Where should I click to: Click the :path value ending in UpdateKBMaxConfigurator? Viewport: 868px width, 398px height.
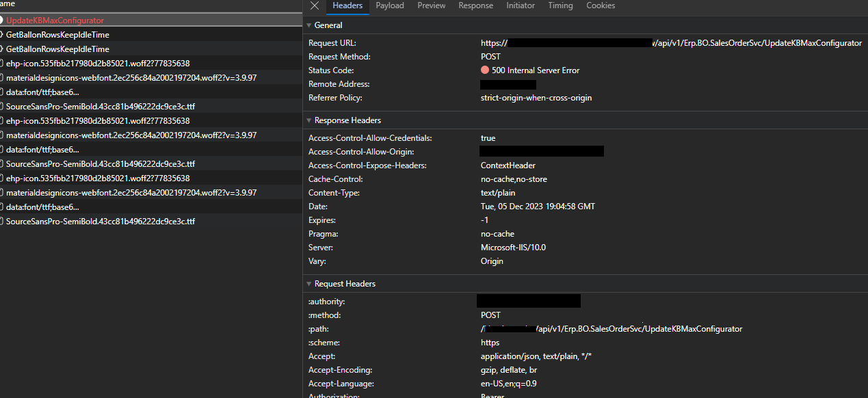(611, 329)
